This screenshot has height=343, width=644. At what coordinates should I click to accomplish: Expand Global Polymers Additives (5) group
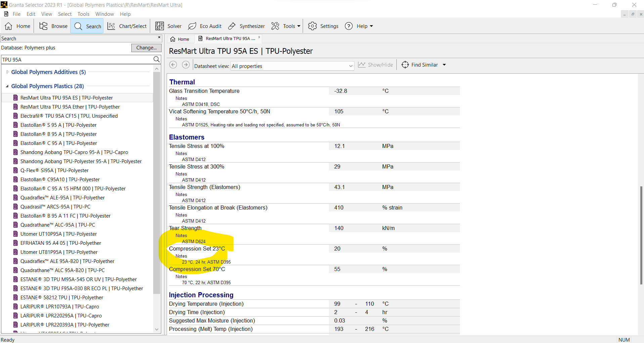pyautogui.click(x=7, y=72)
